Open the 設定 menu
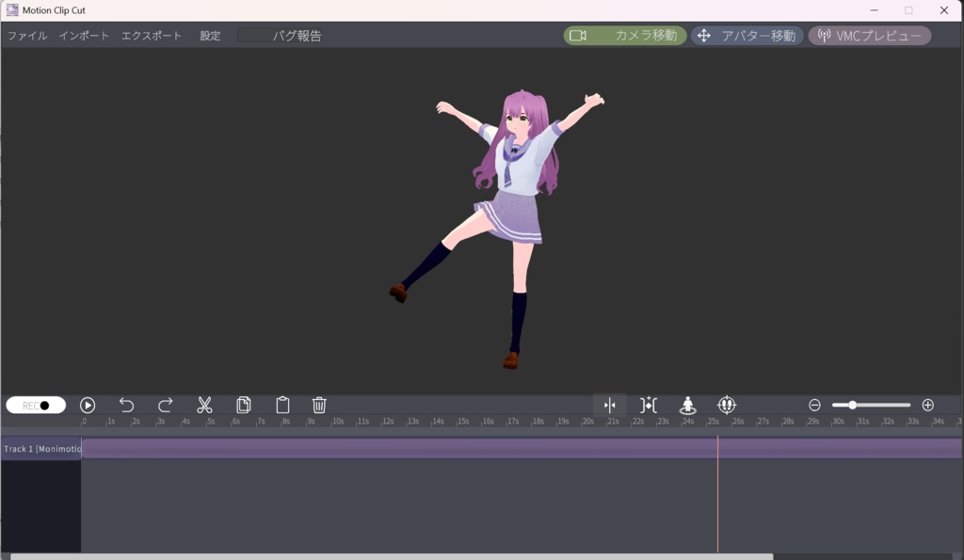Image resolution: width=964 pixels, height=560 pixels. [x=209, y=35]
